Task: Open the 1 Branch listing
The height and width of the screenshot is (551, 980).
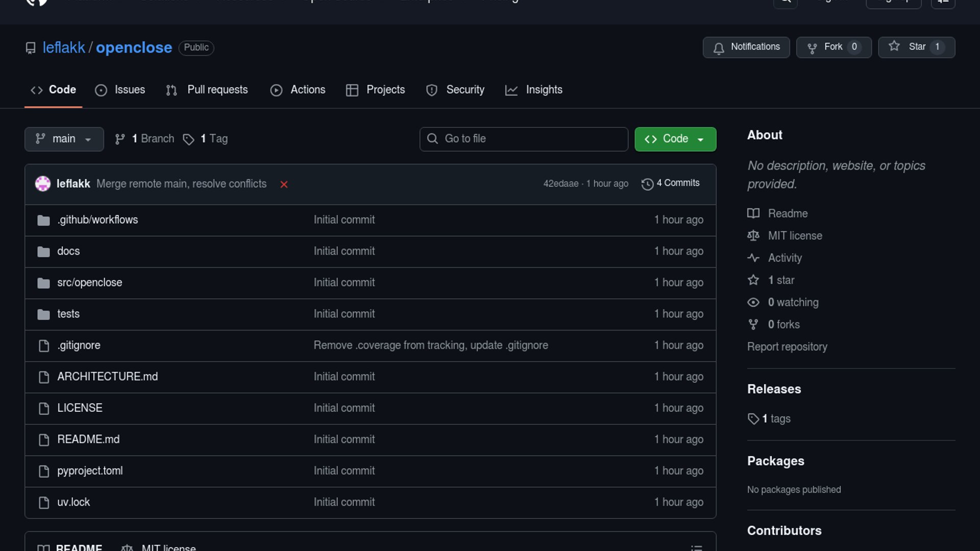Action: click(145, 139)
